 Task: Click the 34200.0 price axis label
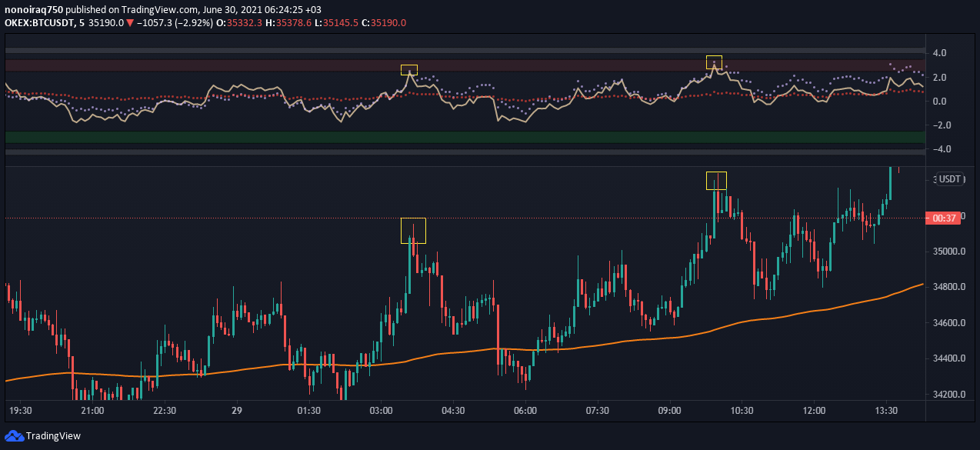949,395
